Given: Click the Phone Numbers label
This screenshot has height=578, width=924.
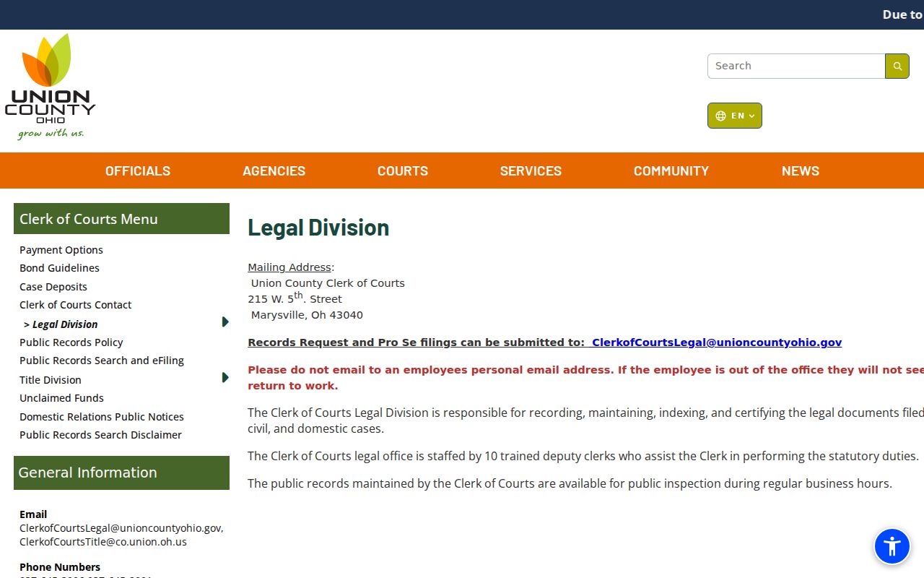Looking at the screenshot, I should (60, 567).
